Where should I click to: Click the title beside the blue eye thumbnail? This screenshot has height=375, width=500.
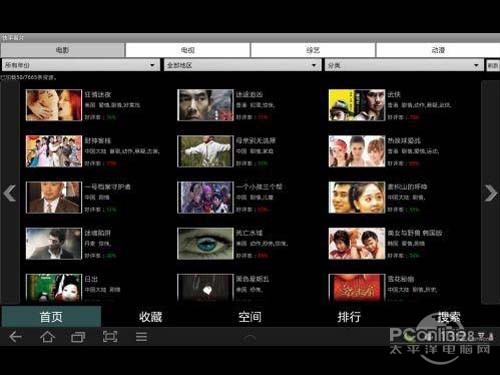click(249, 233)
